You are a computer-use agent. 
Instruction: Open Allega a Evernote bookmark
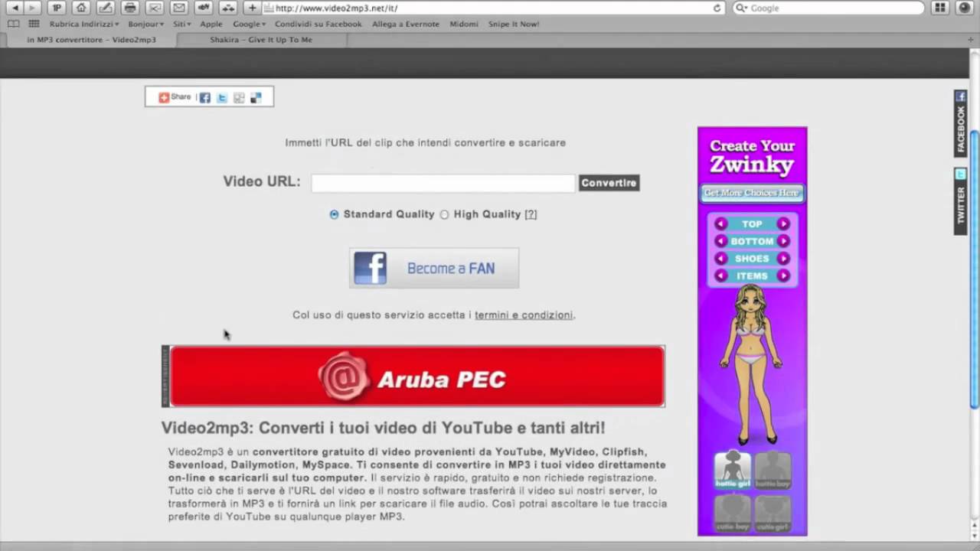tap(406, 24)
